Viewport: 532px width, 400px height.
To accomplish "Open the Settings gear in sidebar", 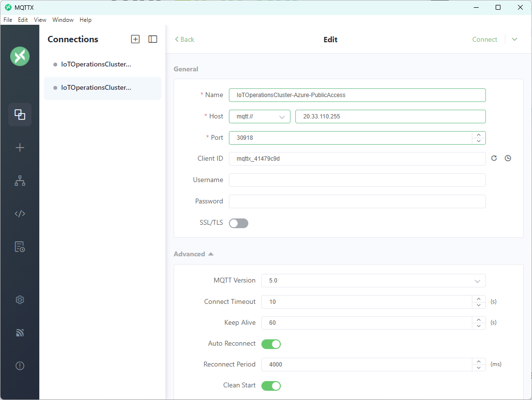I will [20, 300].
